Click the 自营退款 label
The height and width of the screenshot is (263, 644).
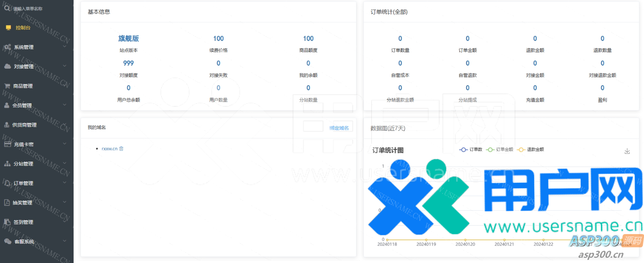coord(467,75)
